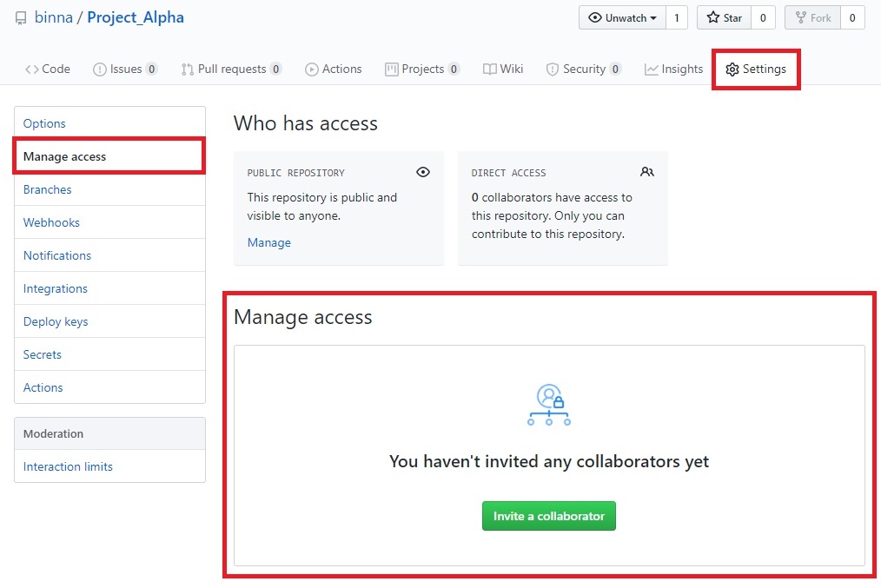Click the Invite a collaborator button
Viewport: 881px width, 588px height.
tap(549, 516)
